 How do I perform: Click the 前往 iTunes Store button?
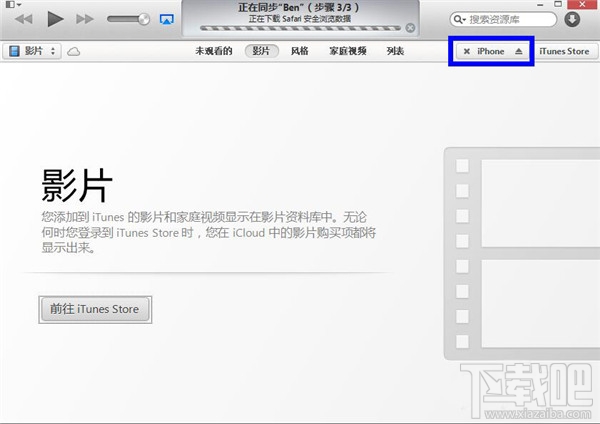click(x=95, y=309)
